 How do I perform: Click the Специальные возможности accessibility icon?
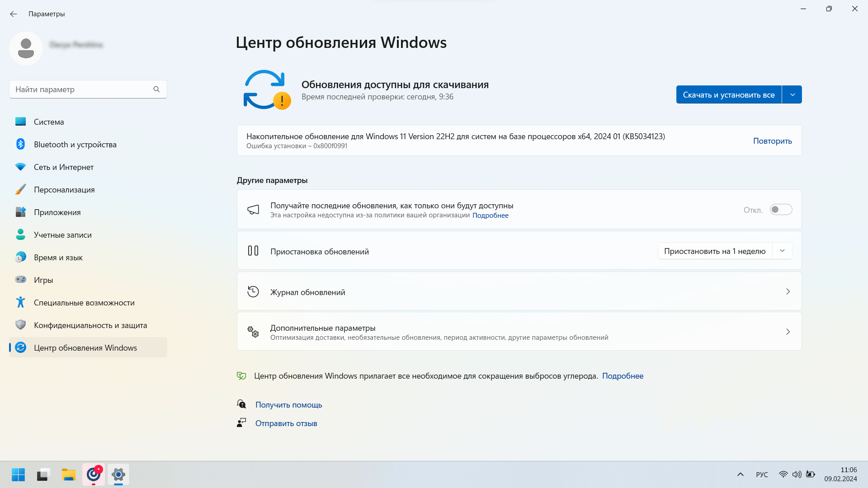click(x=20, y=302)
